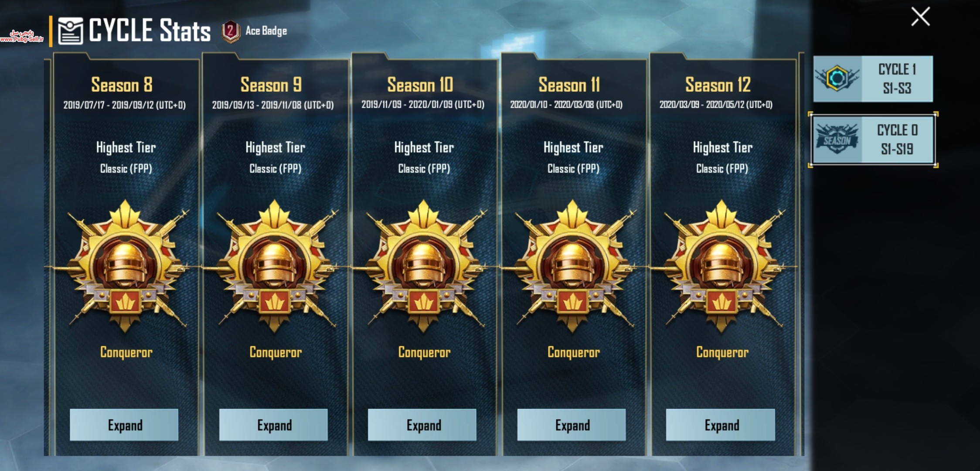This screenshot has width=980, height=471.
Task: Click the Cycle 1 hexagon emblem icon
Action: 837,78
